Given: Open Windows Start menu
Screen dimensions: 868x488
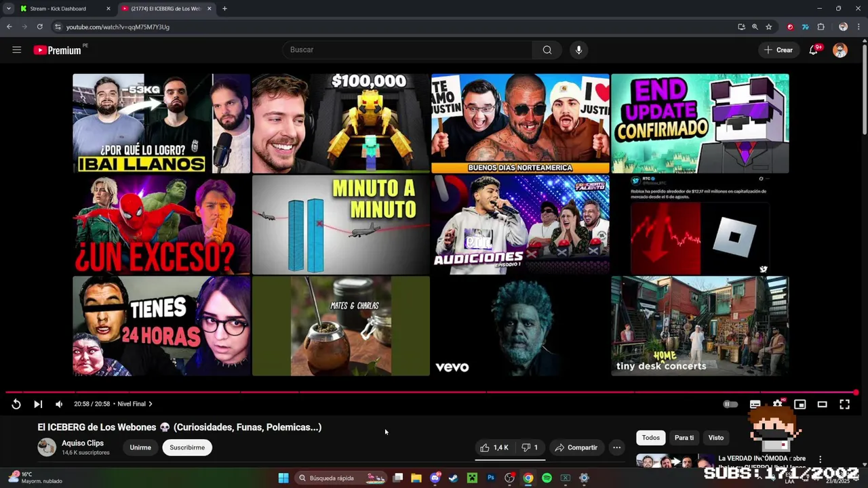Looking at the screenshot, I should click(x=283, y=478).
